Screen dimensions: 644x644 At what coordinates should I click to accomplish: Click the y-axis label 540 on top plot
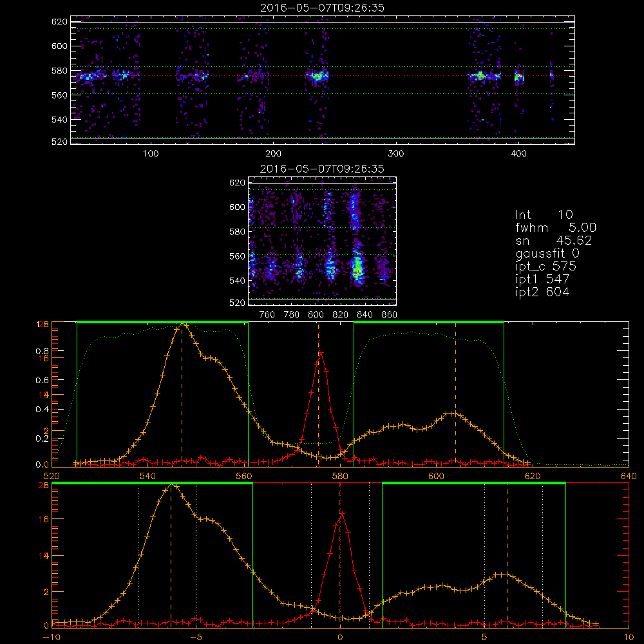click(x=59, y=120)
